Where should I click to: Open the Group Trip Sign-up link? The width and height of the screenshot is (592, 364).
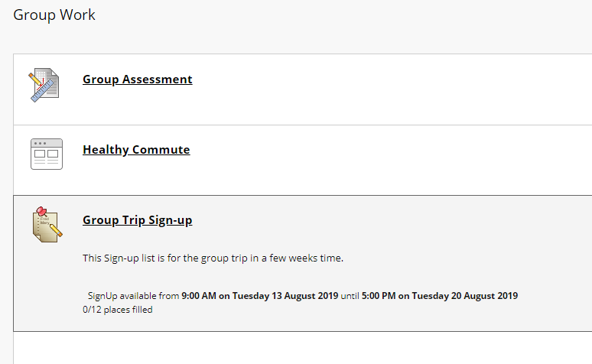pyautogui.click(x=138, y=219)
